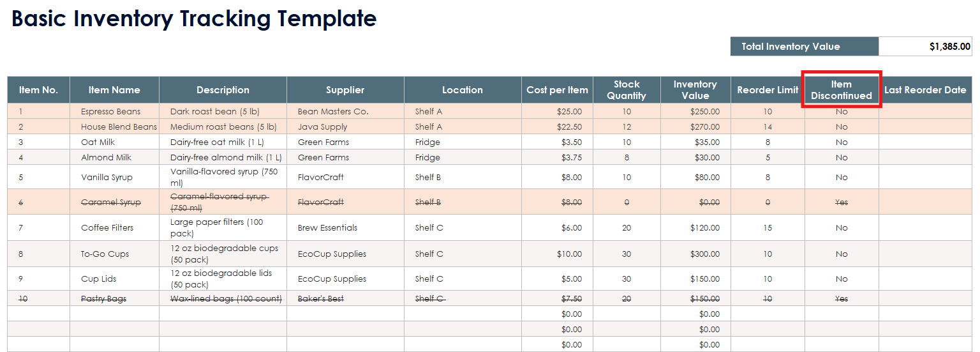Click the Last Reorder Date header

pyautogui.click(x=925, y=90)
